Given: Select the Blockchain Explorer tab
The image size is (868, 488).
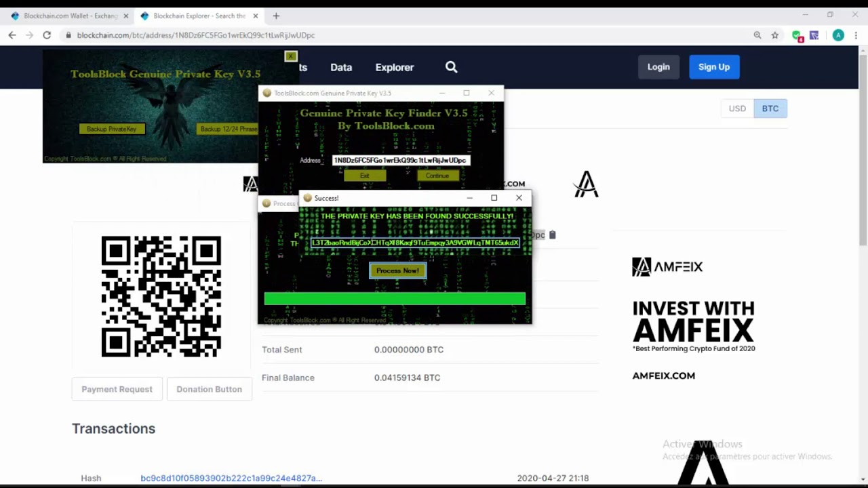Looking at the screenshot, I should click(197, 16).
